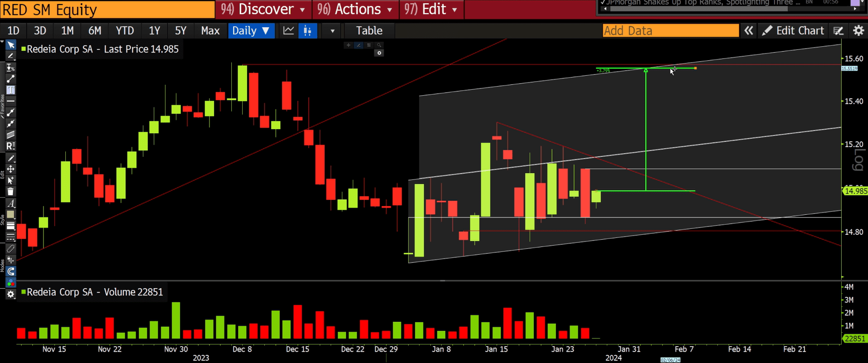This screenshot has width=868, height=363.
Task: Click the Log scale label on price axis
Action: pyautogui.click(x=858, y=160)
